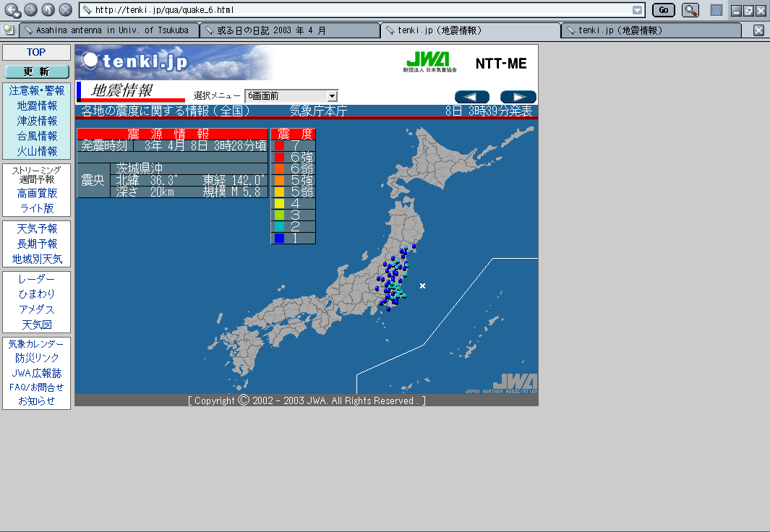Open a new tab with the tab bar icon
Image resolution: width=770 pixels, height=532 pixels.
pyautogui.click(x=9, y=30)
